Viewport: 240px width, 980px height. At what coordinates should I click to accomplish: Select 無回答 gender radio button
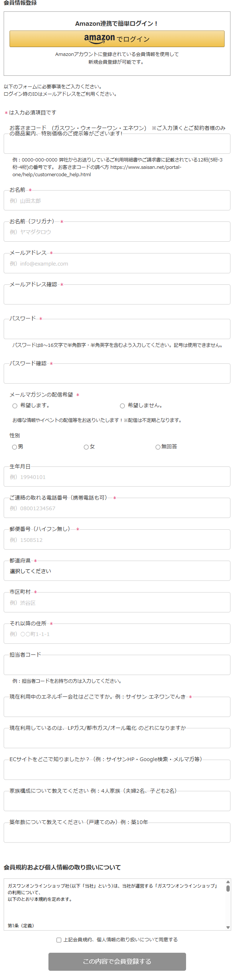(157, 447)
